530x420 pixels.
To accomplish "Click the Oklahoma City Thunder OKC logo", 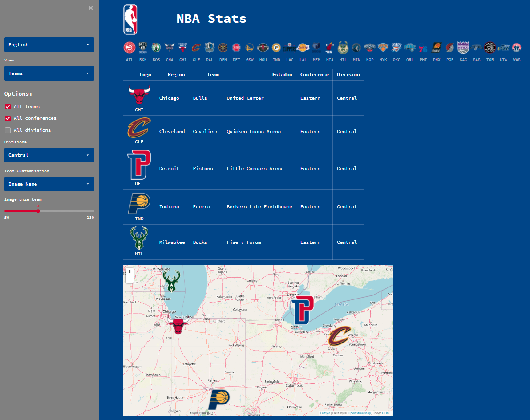I will 396,48.
